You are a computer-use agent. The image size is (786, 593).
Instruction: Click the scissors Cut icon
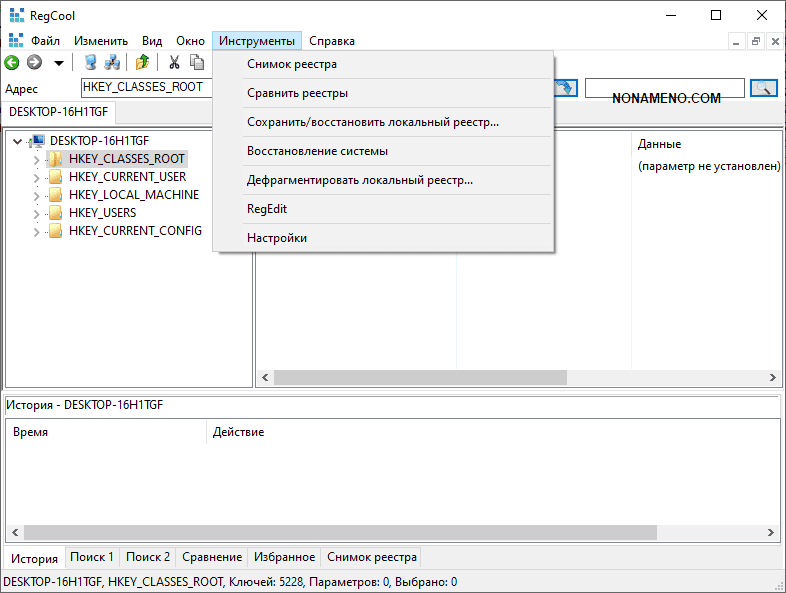tap(174, 62)
